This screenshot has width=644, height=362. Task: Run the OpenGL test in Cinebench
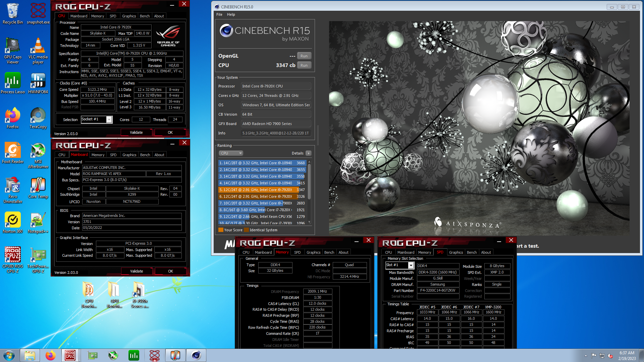(x=304, y=56)
